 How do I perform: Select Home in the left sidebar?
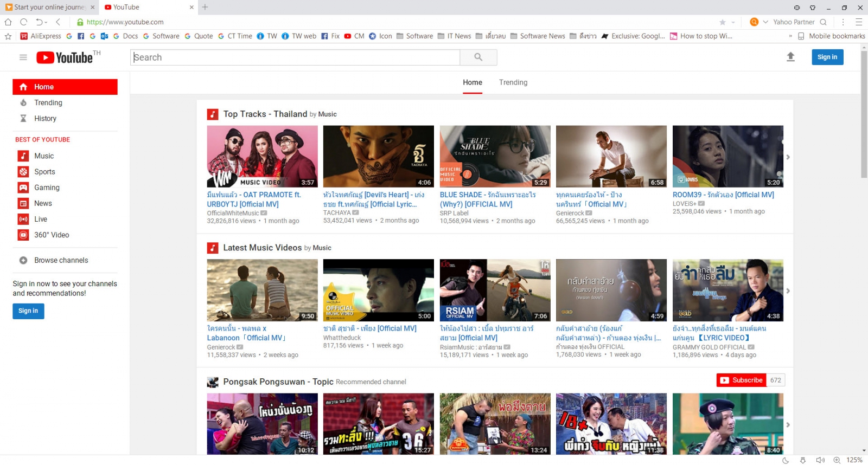(x=65, y=87)
